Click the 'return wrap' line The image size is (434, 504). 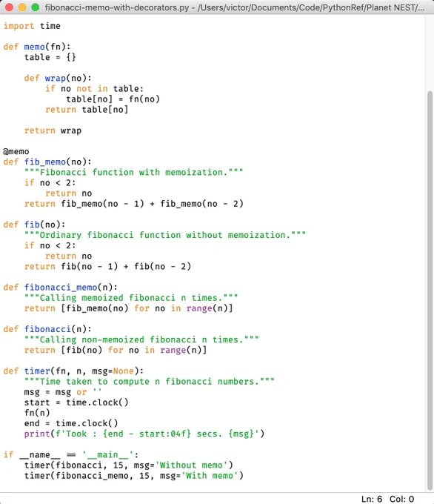click(53, 130)
